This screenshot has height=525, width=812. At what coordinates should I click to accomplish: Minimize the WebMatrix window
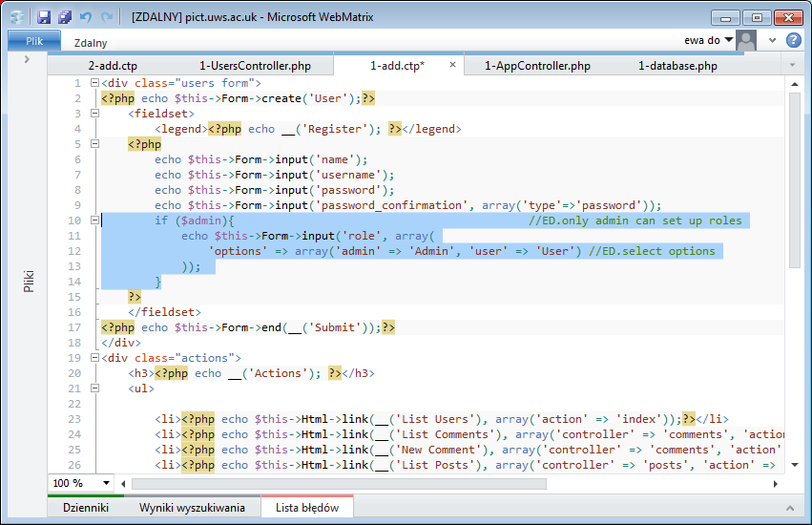click(x=725, y=18)
